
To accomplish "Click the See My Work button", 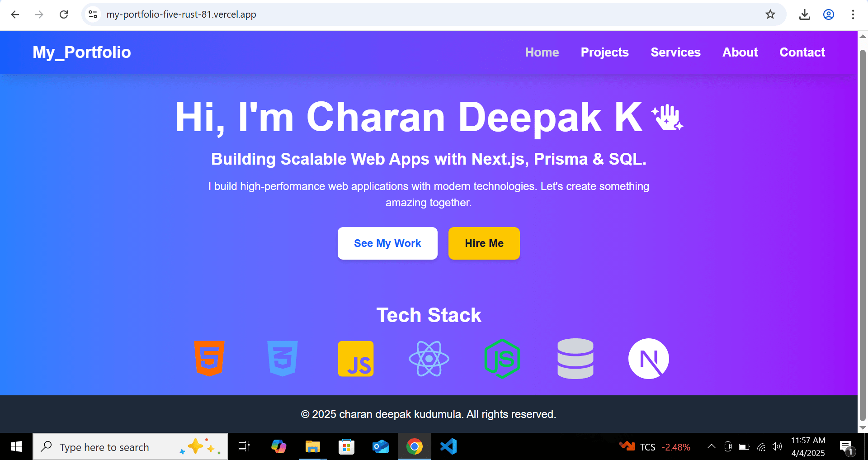I will (387, 243).
